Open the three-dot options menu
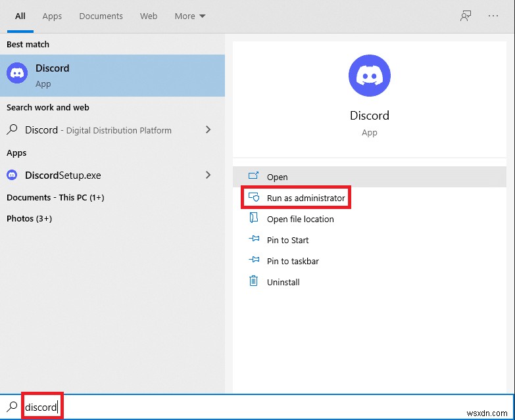The image size is (515, 420). [493, 16]
